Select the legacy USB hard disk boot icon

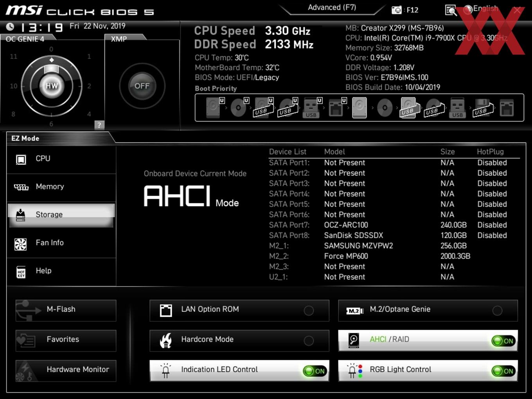[x=409, y=108]
